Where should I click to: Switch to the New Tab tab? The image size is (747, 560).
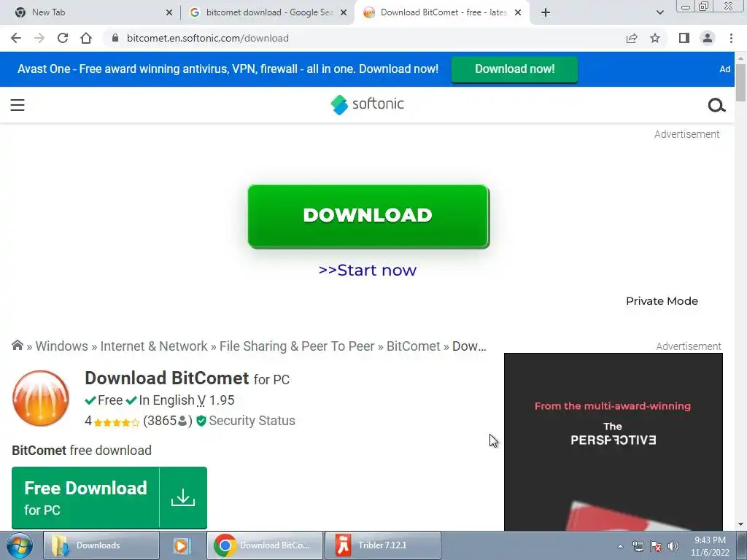click(90, 12)
